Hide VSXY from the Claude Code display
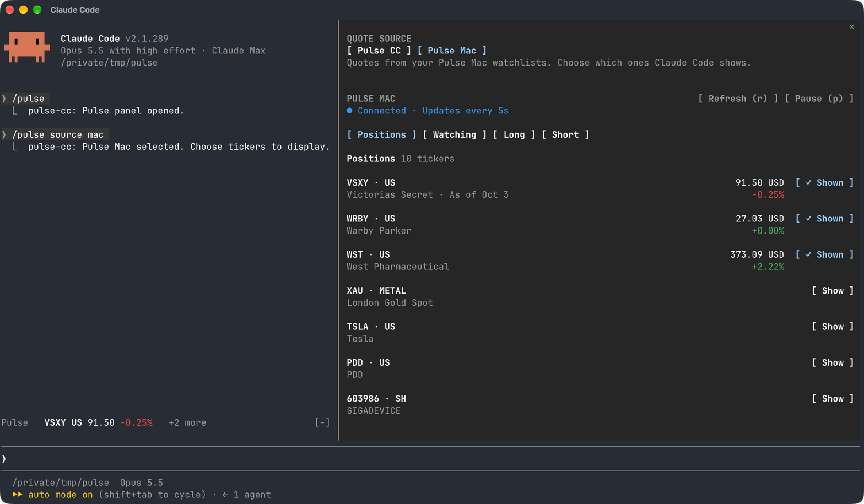This screenshot has height=504, width=864. tap(824, 183)
